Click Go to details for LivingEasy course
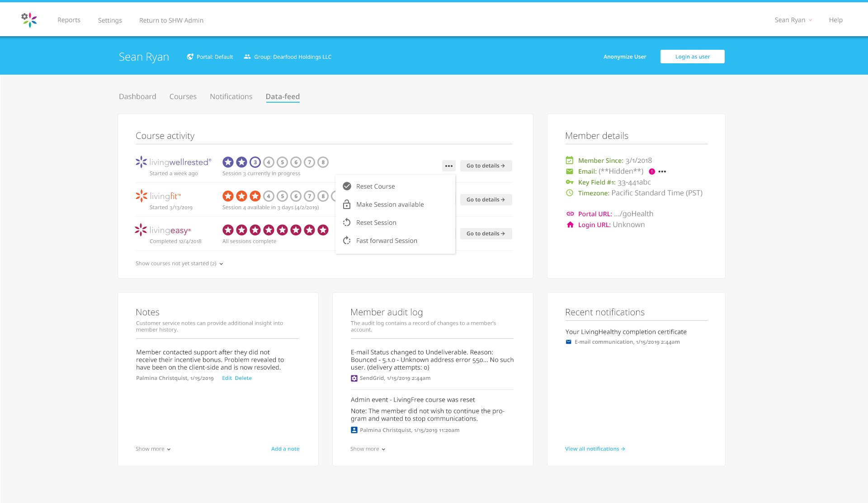The image size is (868, 503). tap(486, 233)
